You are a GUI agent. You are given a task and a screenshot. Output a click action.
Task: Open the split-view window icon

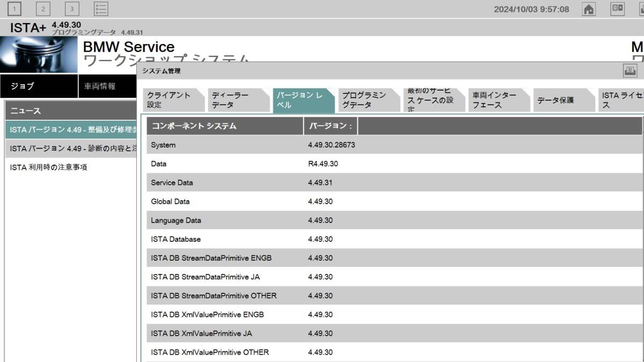(618, 9)
